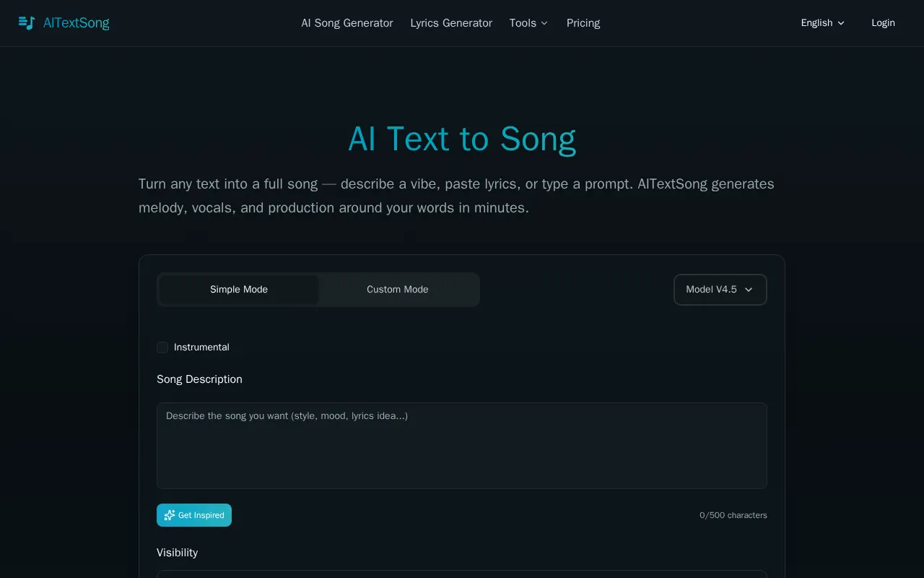Click the Login button
Viewport: 924px width, 578px height.
tap(883, 23)
